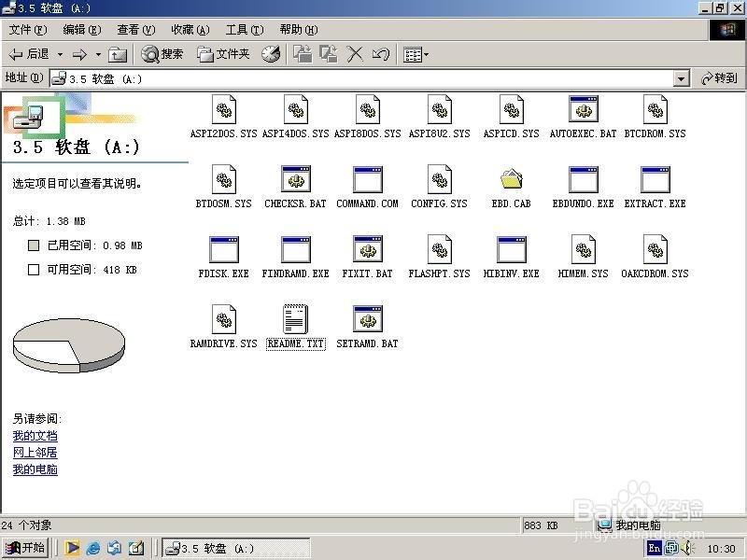
Task: Click the 转到 go button
Action: 719,78
